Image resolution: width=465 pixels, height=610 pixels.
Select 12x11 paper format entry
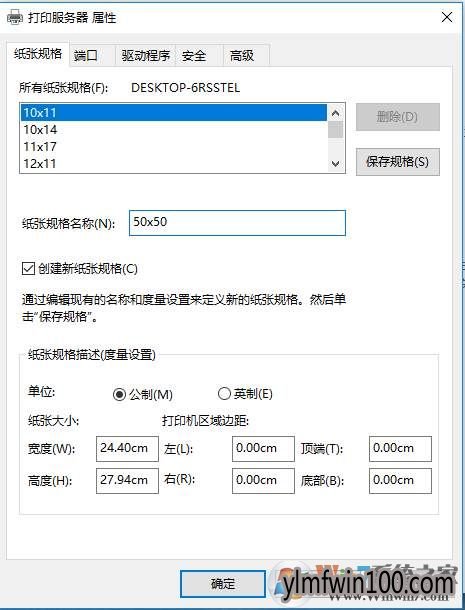174,163
